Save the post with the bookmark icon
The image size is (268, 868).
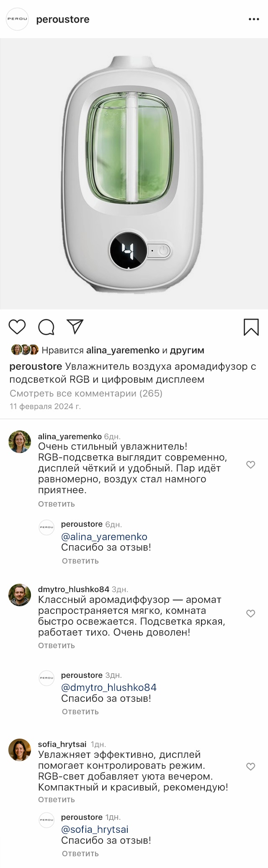click(x=251, y=327)
